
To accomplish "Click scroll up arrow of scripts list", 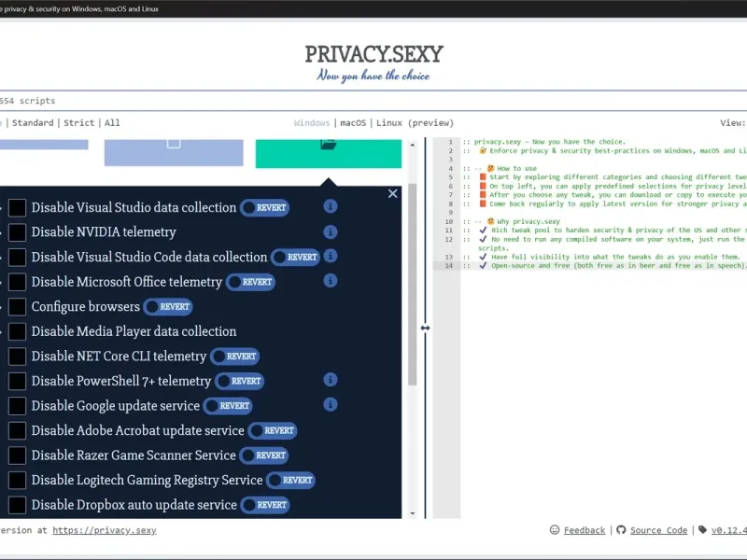I will pos(413,145).
